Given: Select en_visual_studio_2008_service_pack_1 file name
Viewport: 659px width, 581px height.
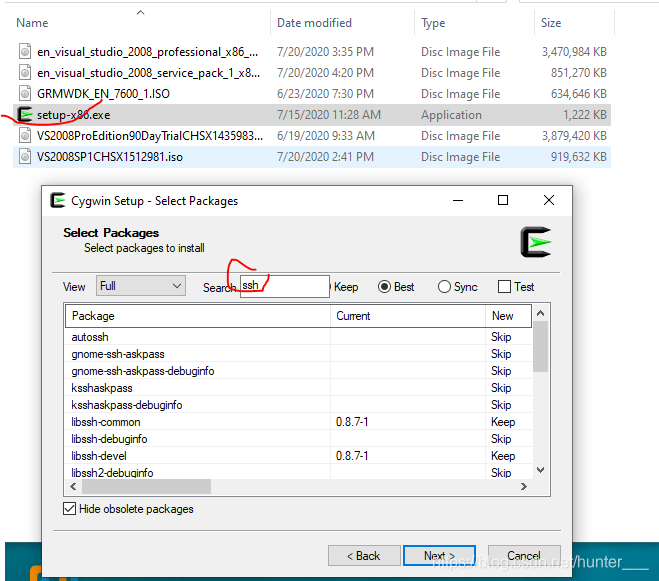Looking at the screenshot, I should click(148, 73).
